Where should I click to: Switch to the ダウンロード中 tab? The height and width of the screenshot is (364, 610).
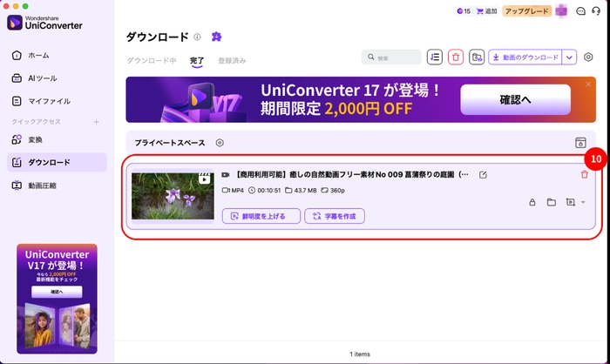152,60
